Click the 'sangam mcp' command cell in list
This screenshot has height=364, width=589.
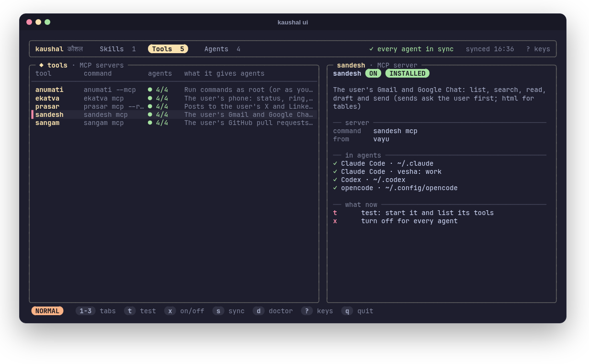[x=103, y=123]
